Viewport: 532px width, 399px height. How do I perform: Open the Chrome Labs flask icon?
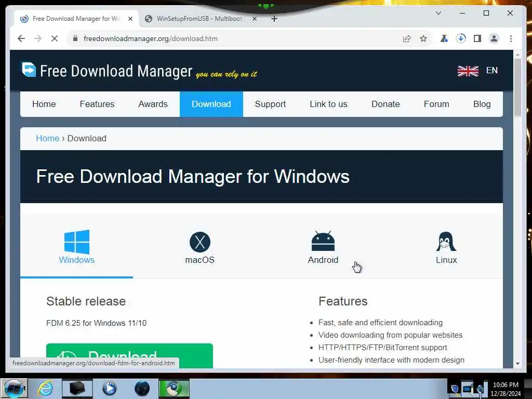(444, 38)
